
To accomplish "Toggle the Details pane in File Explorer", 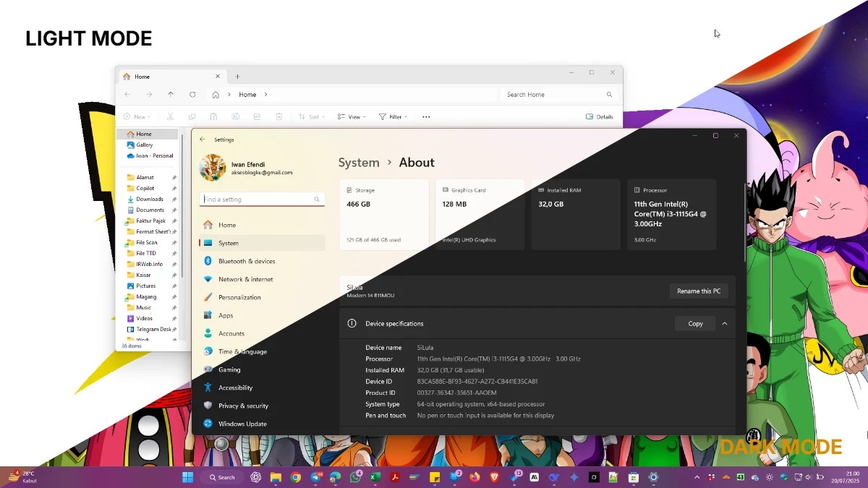I will 599,116.
